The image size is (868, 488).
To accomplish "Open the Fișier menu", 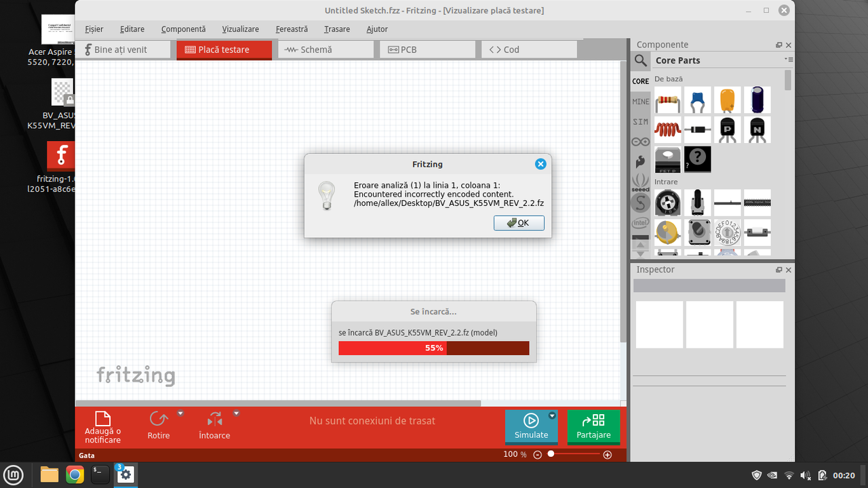I will (x=94, y=29).
